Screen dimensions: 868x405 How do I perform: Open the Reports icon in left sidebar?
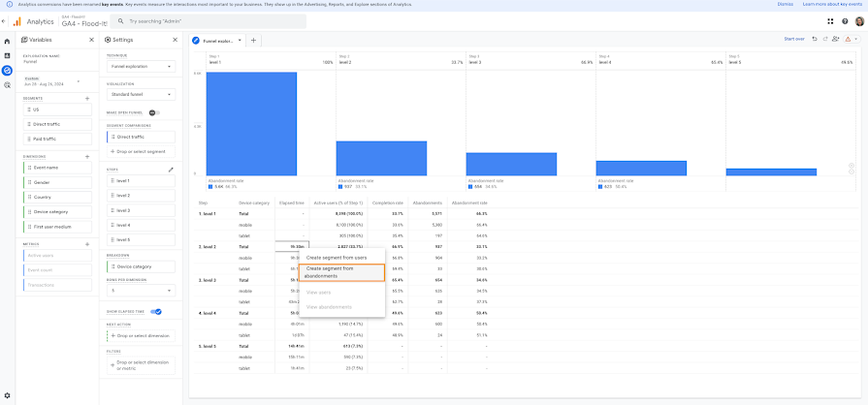coord(7,56)
